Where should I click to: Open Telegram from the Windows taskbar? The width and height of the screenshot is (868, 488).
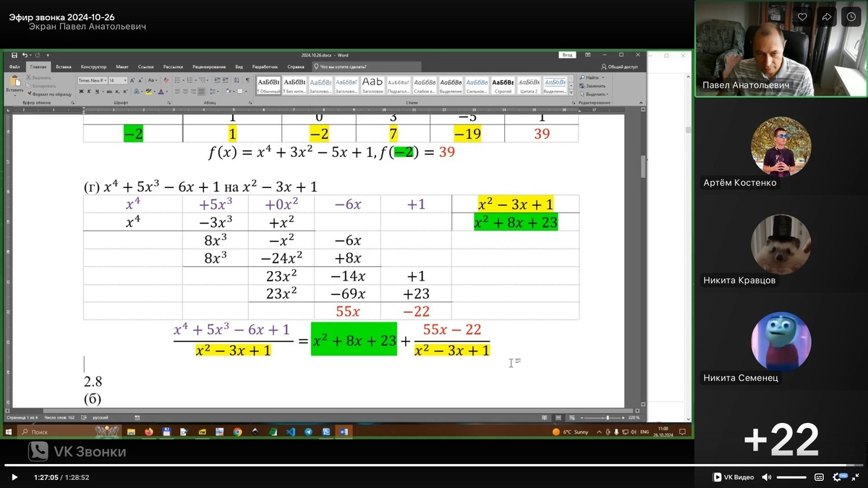pyautogui.click(x=308, y=432)
